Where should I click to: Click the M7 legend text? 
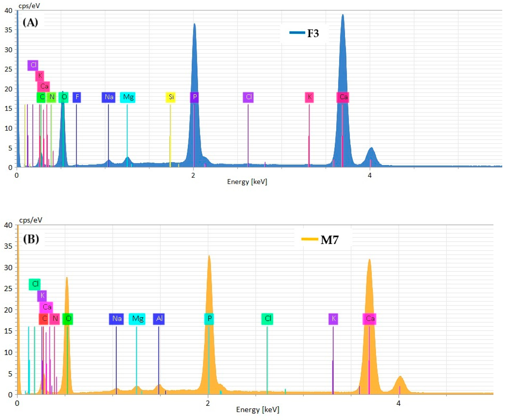[x=329, y=240]
